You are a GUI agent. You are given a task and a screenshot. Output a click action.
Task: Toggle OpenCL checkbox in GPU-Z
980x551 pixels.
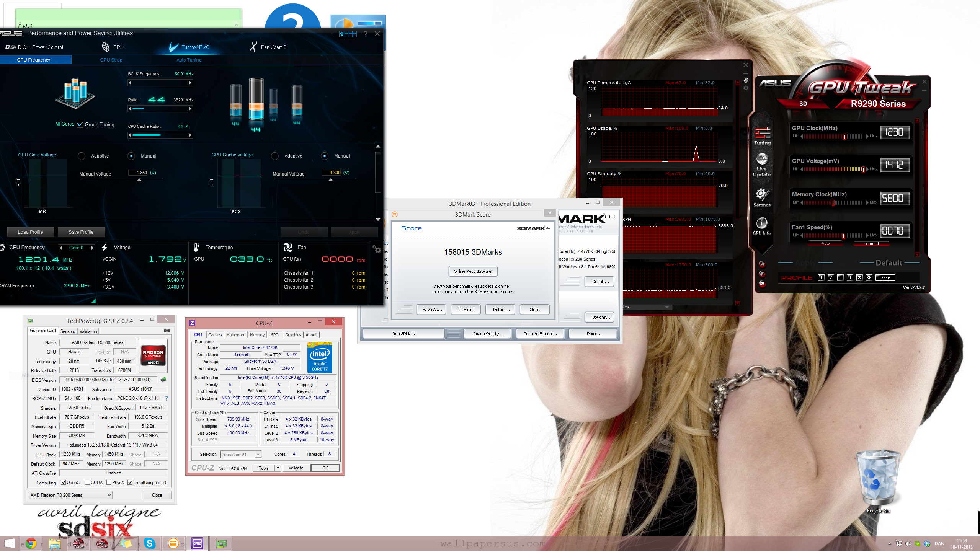tap(64, 483)
